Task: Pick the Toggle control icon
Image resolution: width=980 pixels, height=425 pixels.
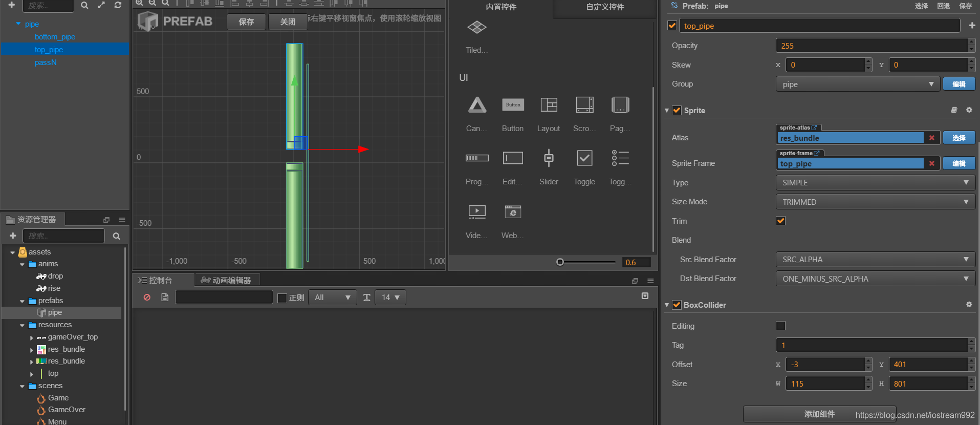Action: [x=584, y=158]
